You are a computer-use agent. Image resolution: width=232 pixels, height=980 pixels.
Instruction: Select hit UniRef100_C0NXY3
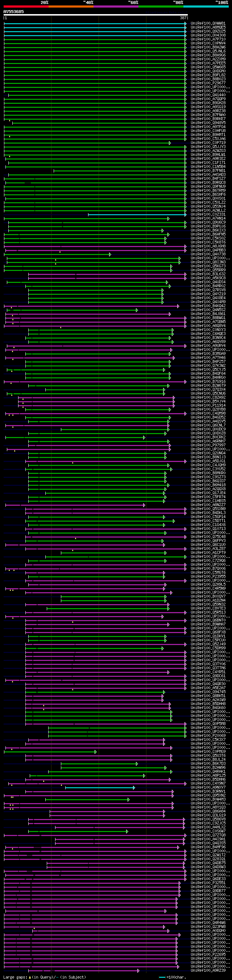[x=208, y=330]
